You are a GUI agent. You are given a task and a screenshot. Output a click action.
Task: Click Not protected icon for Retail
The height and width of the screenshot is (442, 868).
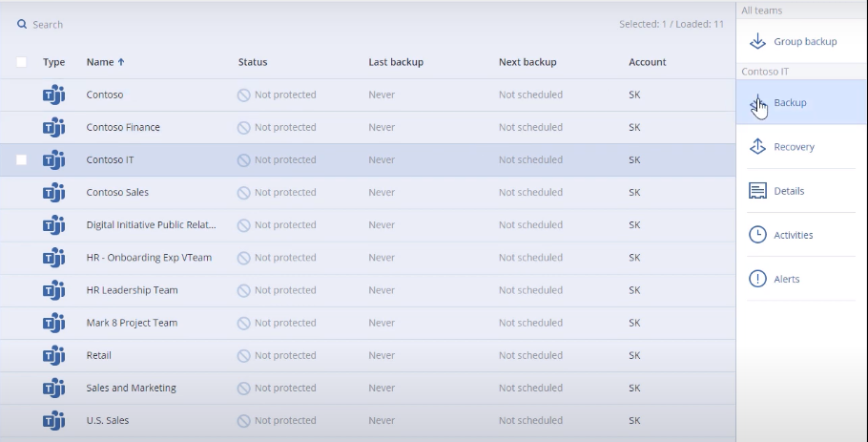pos(243,355)
